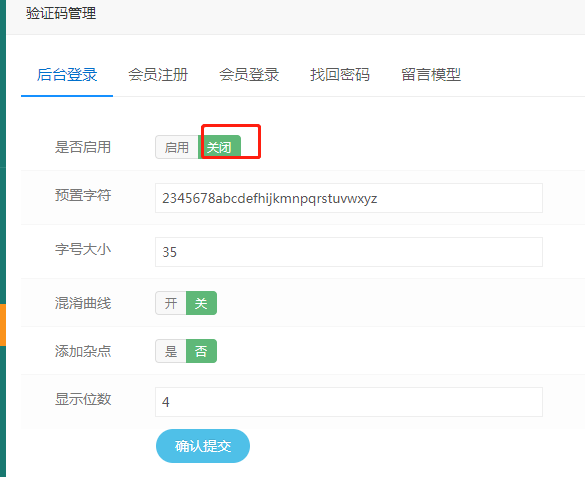Click the 验证码管理 page title
Viewport: 585px width, 477px height.
(x=61, y=13)
